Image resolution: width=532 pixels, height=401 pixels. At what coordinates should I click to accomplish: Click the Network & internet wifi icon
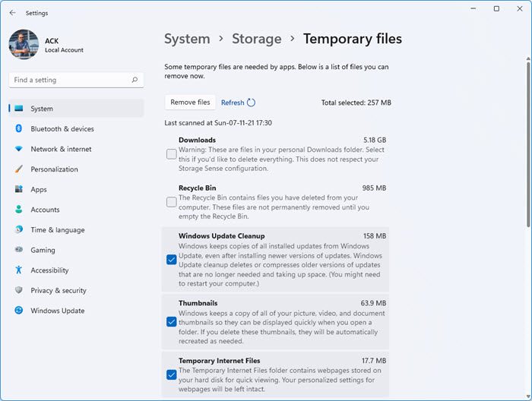(19, 149)
